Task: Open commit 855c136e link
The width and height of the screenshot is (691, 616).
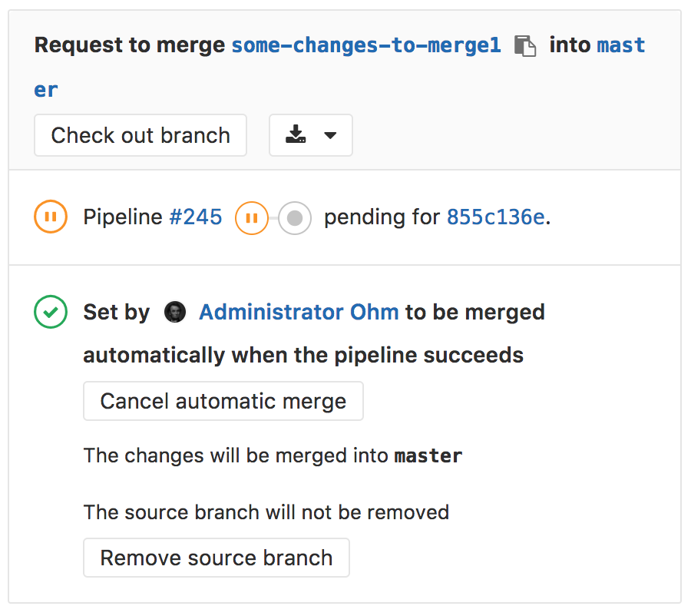Action: click(x=496, y=217)
